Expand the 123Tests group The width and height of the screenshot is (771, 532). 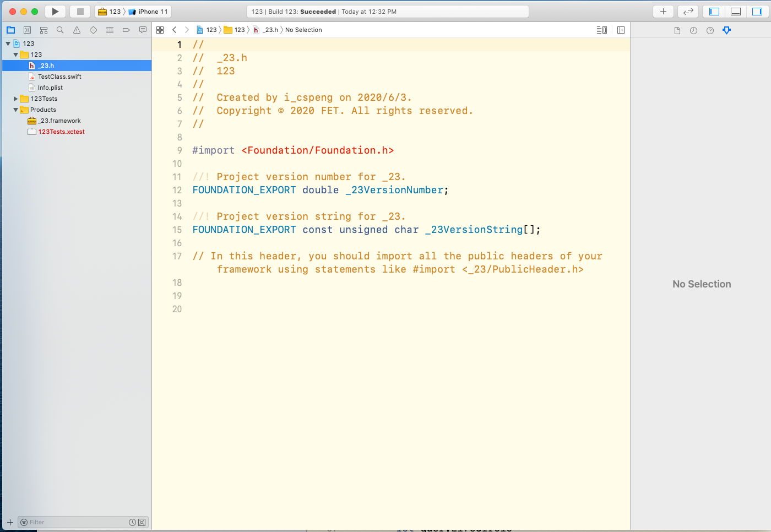(x=15, y=99)
